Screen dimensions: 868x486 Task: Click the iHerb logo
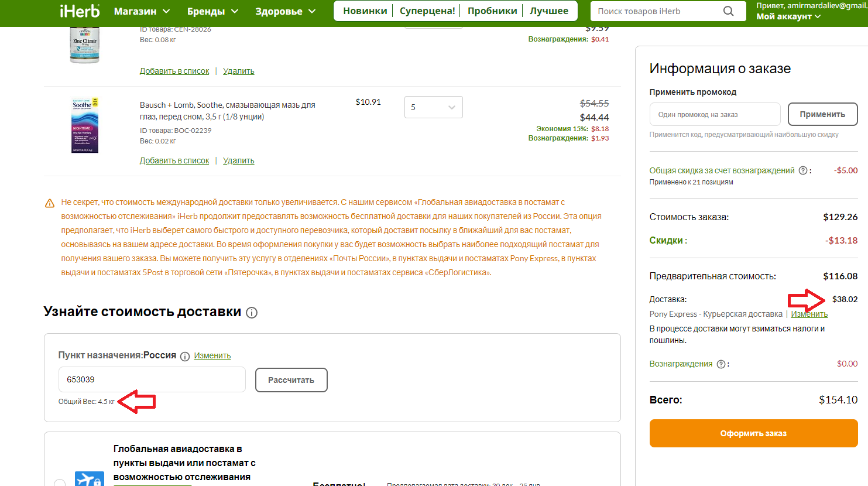coord(80,11)
